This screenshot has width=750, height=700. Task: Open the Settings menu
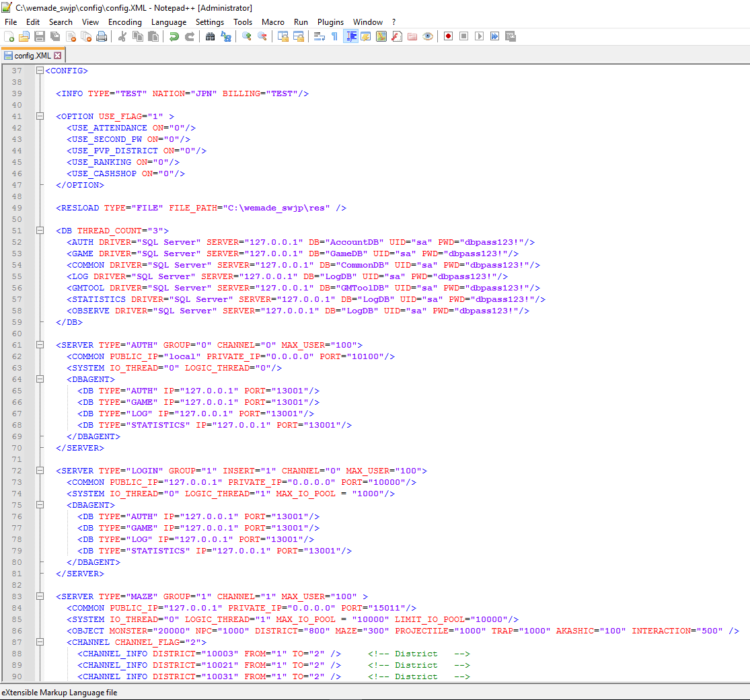[209, 22]
